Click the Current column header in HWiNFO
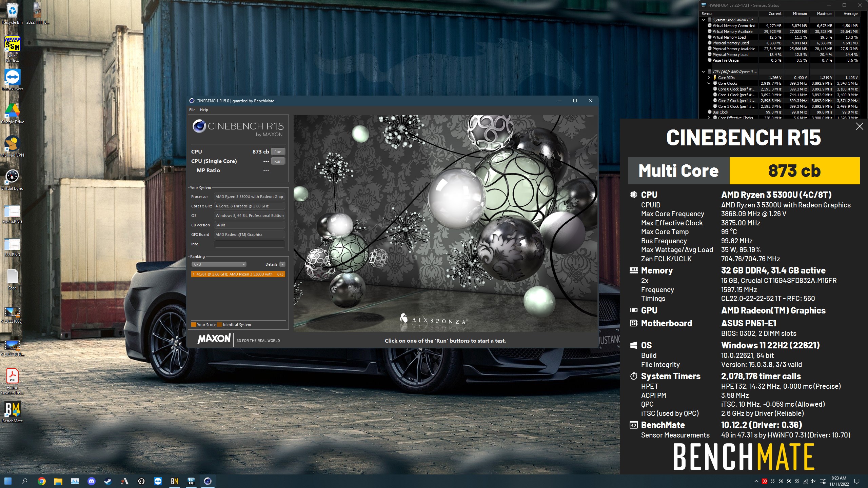This screenshot has height=488, width=868. pos(771,14)
